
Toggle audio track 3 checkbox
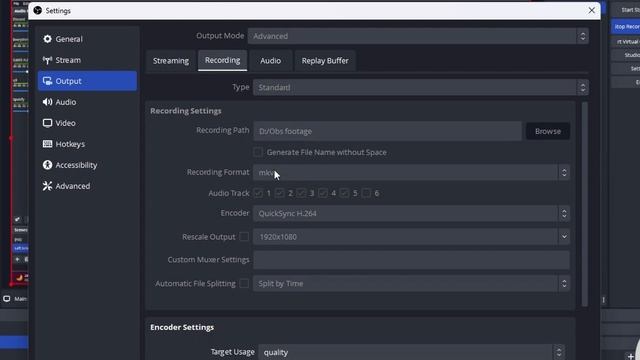point(301,193)
